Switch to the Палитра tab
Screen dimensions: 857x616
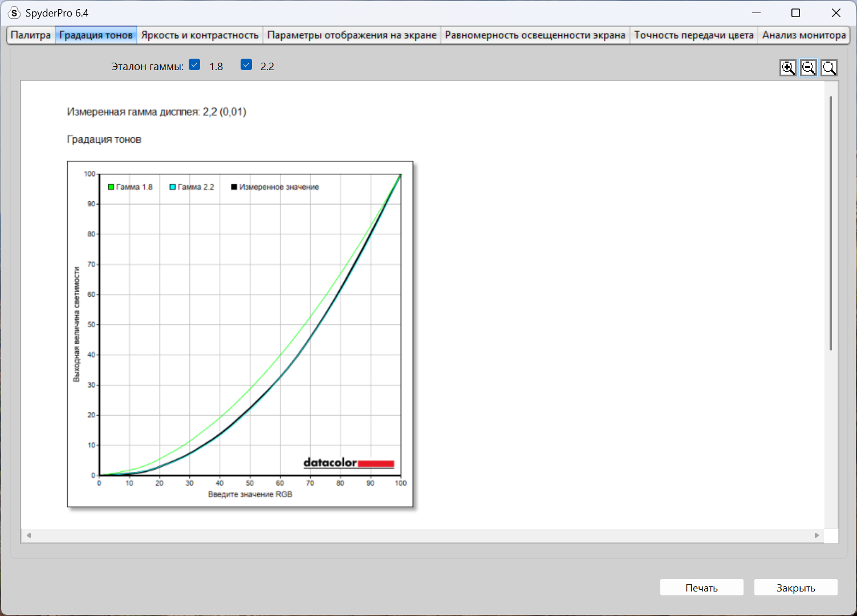pos(31,35)
